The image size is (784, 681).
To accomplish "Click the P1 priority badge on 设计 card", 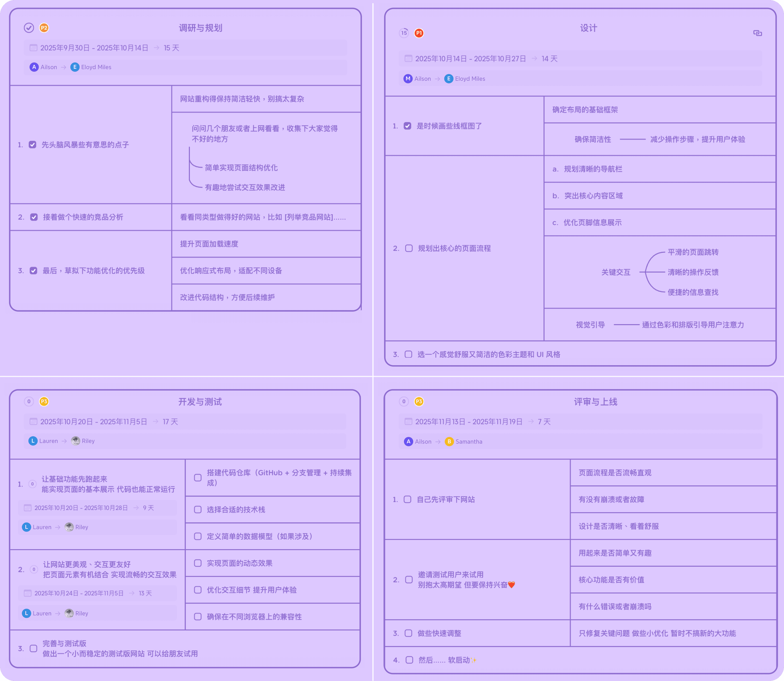I will (419, 33).
